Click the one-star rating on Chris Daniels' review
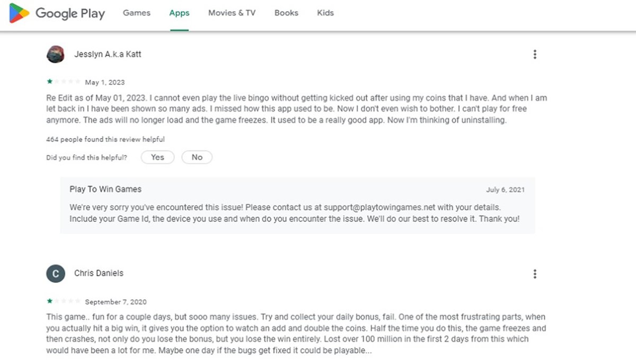Screen dimensions: 636x364 point(50,301)
